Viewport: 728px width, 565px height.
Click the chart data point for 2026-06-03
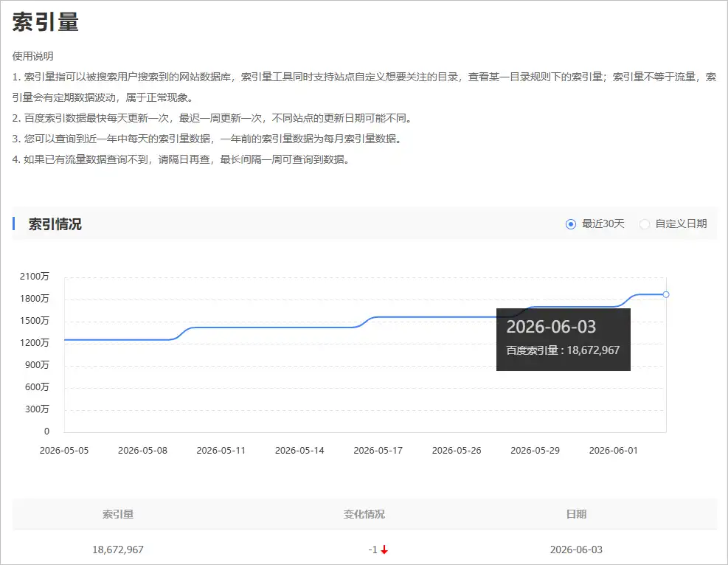pos(666,294)
